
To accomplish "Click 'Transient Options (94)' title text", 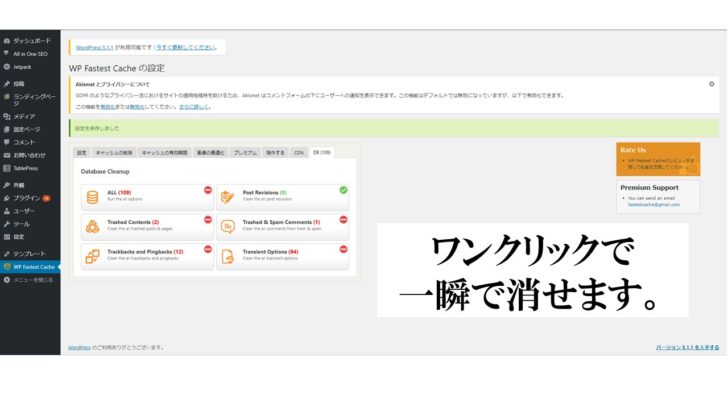I will pos(270,252).
